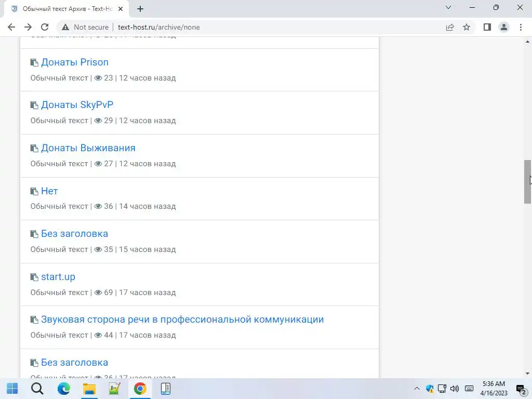The height and width of the screenshot is (399, 532).
Task: Go forward in browser history
Action: (28, 27)
